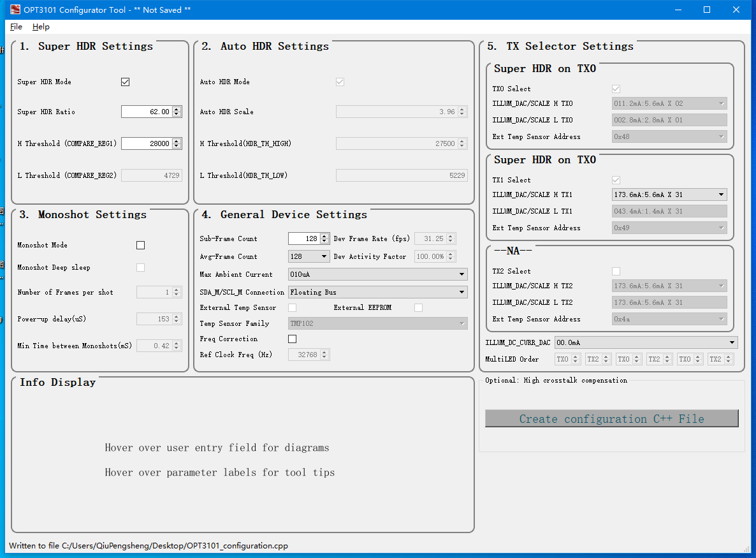The height and width of the screenshot is (558, 756).
Task: Decrement H Threshold (COMPARE_REG1) with down arrow
Action: point(177,146)
